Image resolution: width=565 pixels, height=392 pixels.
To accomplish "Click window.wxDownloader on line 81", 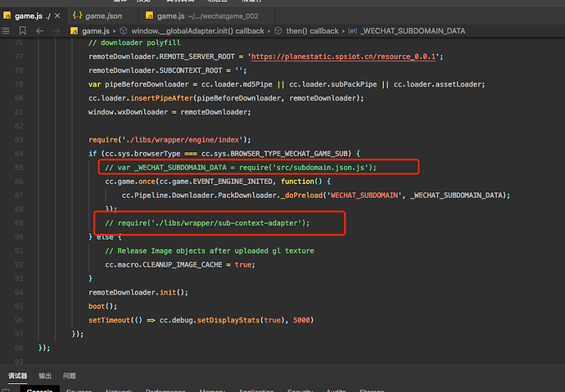I will [128, 112].
